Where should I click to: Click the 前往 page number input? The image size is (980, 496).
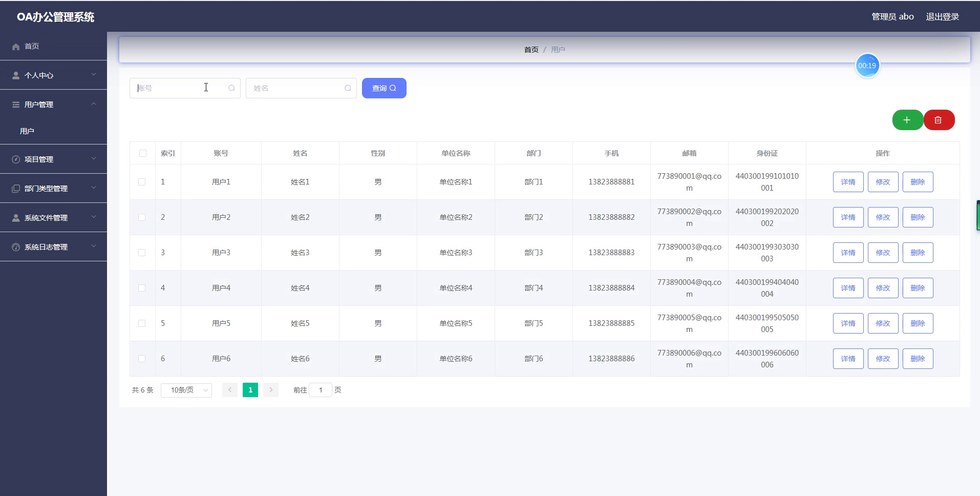[321, 390]
